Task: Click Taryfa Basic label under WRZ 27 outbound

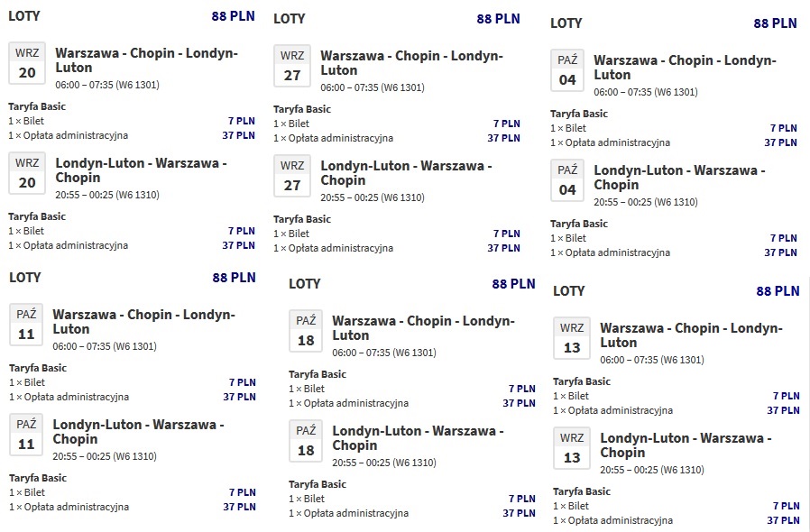Action: point(302,109)
